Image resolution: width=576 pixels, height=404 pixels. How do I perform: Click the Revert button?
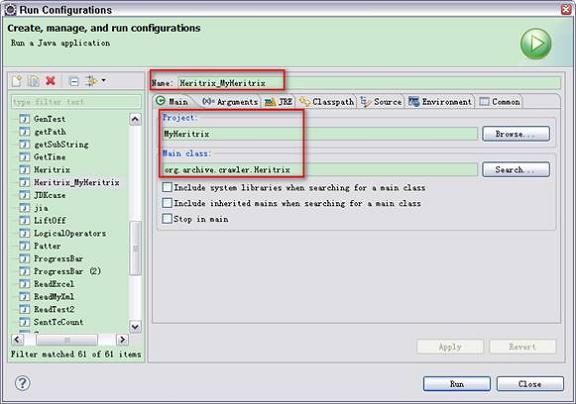coord(523,346)
